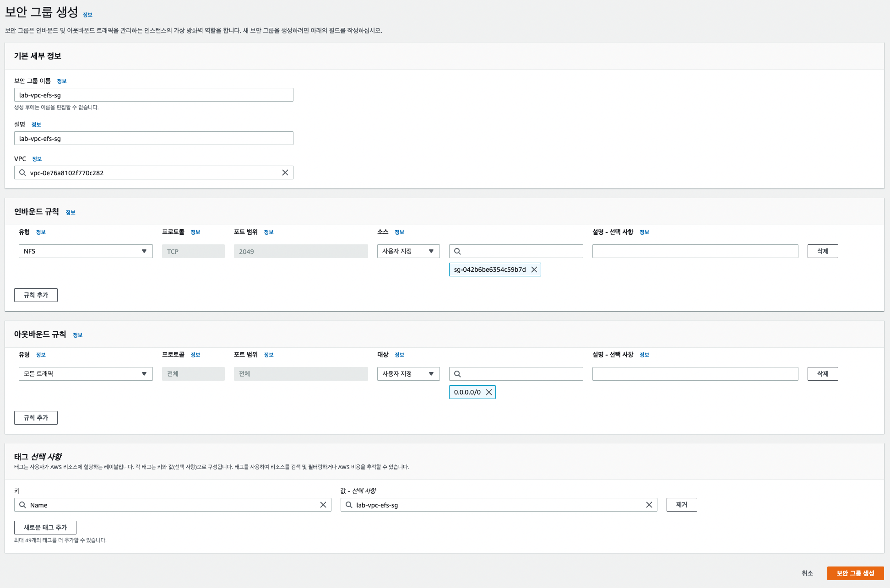Open the NFS type dropdown
The height and width of the screenshot is (588, 890).
point(86,251)
